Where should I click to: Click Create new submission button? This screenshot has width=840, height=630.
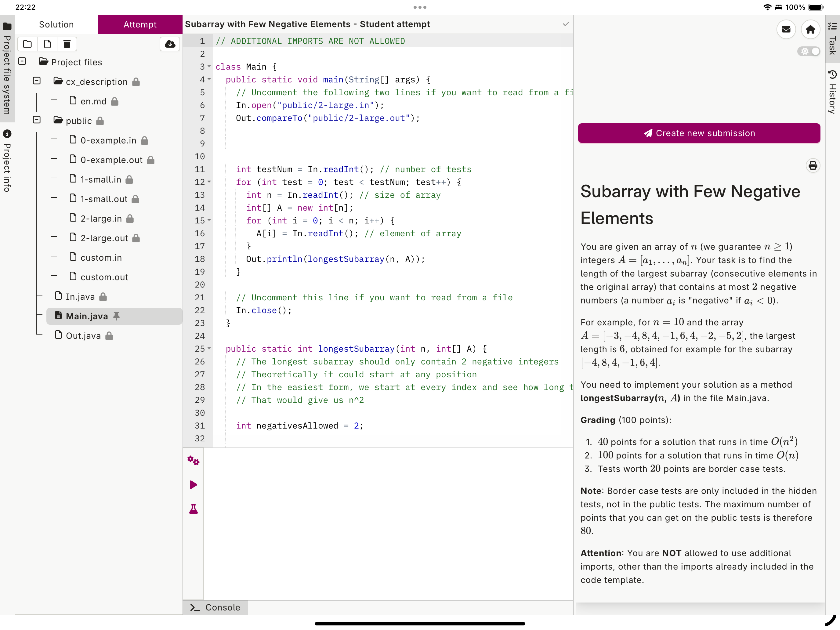pos(699,133)
